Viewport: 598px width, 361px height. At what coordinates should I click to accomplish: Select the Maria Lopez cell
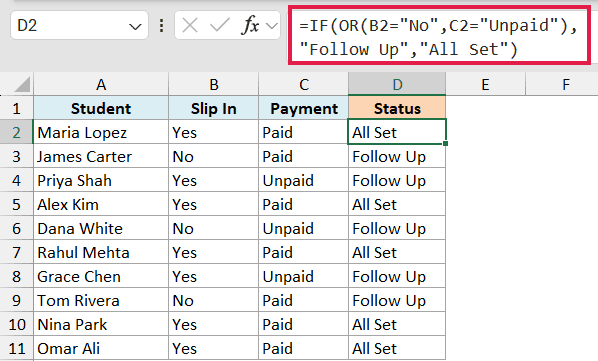(x=101, y=132)
